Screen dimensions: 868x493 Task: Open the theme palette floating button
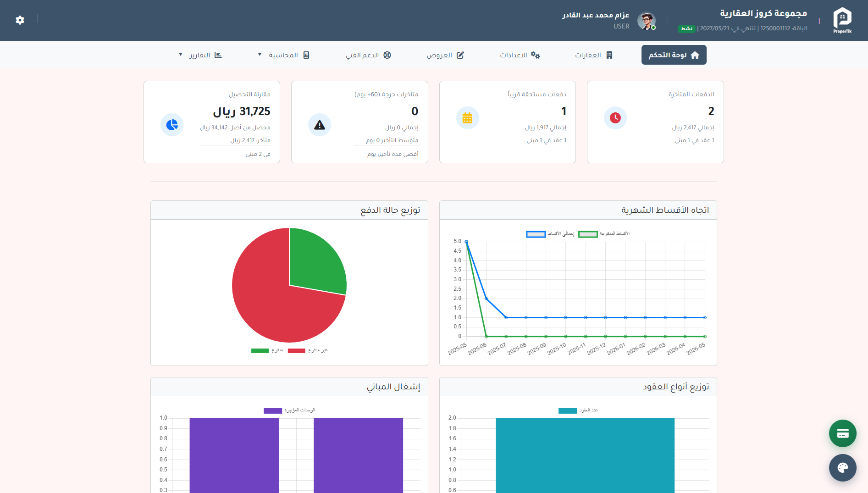pyautogui.click(x=842, y=468)
